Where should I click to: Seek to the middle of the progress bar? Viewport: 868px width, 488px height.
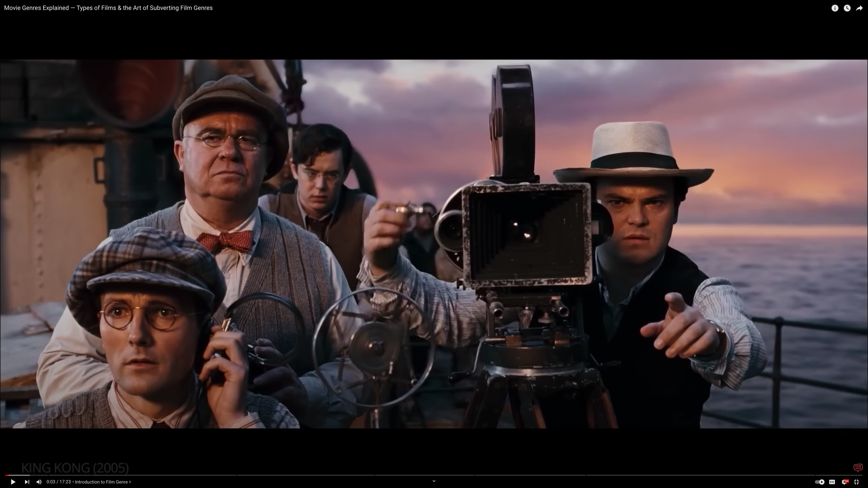pyautogui.click(x=434, y=475)
